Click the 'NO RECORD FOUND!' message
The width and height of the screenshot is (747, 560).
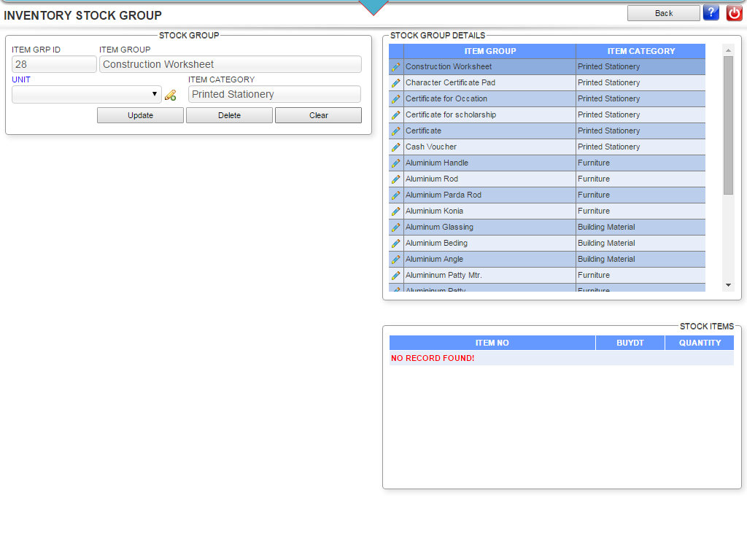[x=433, y=358]
